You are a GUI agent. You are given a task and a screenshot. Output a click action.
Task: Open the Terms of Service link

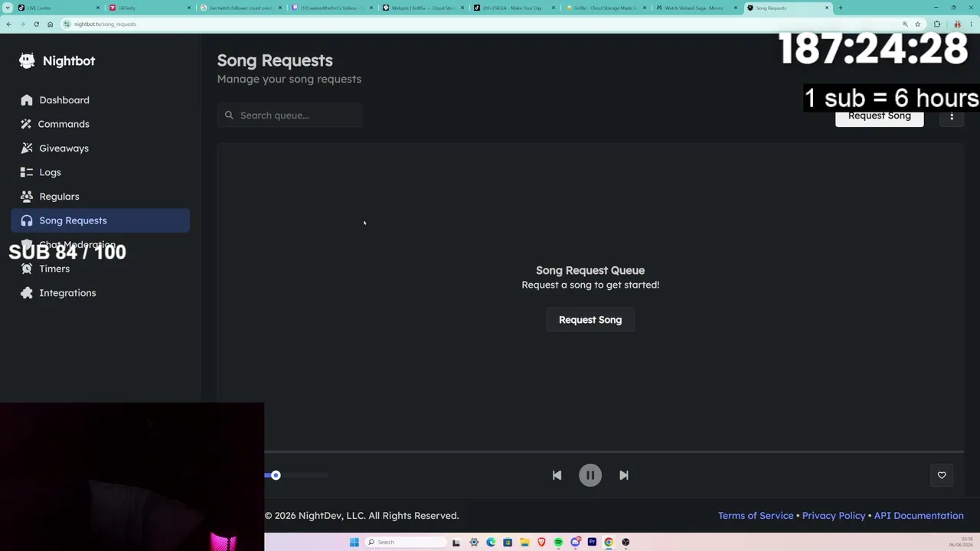click(756, 516)
